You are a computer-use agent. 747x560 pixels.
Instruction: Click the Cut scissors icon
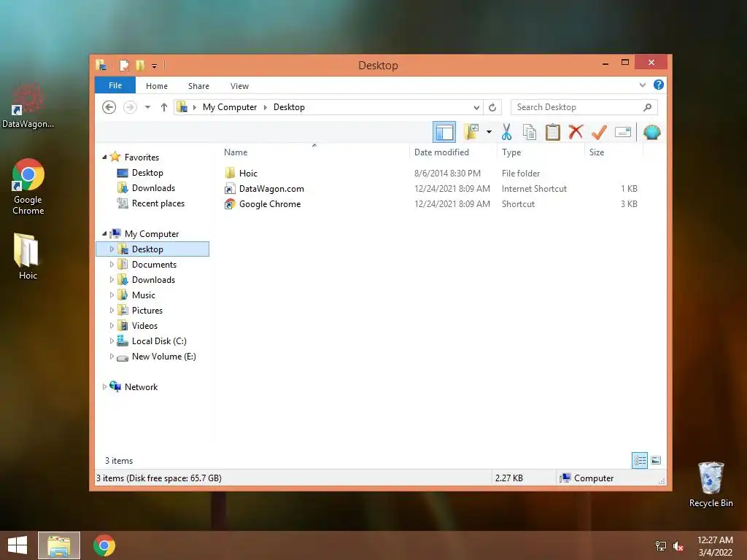click(506, 132)
